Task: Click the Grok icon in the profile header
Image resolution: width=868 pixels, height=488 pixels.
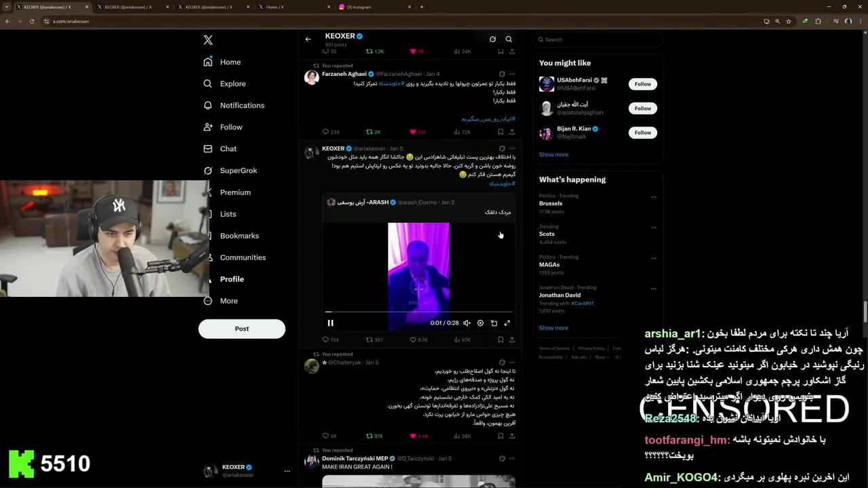Action: coord(492,39)
